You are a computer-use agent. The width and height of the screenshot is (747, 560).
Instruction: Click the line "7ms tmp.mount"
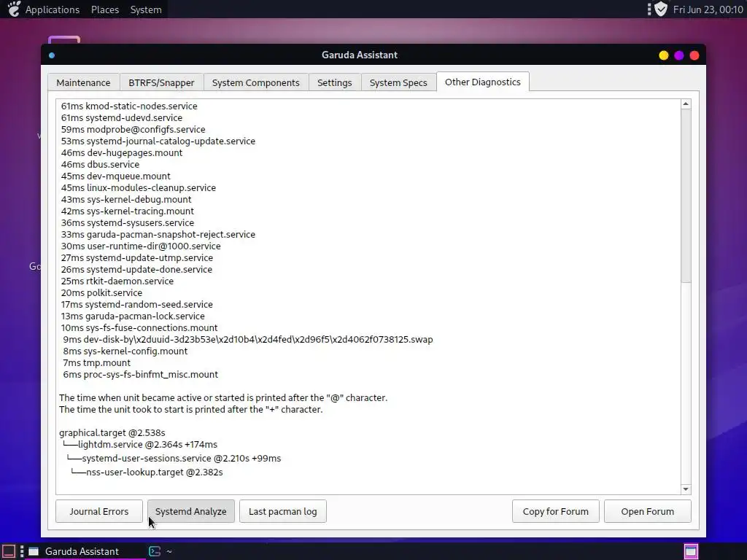click(x=97, y=362)
